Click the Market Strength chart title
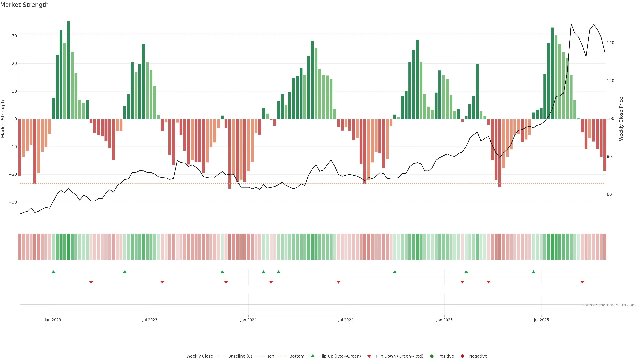644x362 pixels. (x=24, y=5)
